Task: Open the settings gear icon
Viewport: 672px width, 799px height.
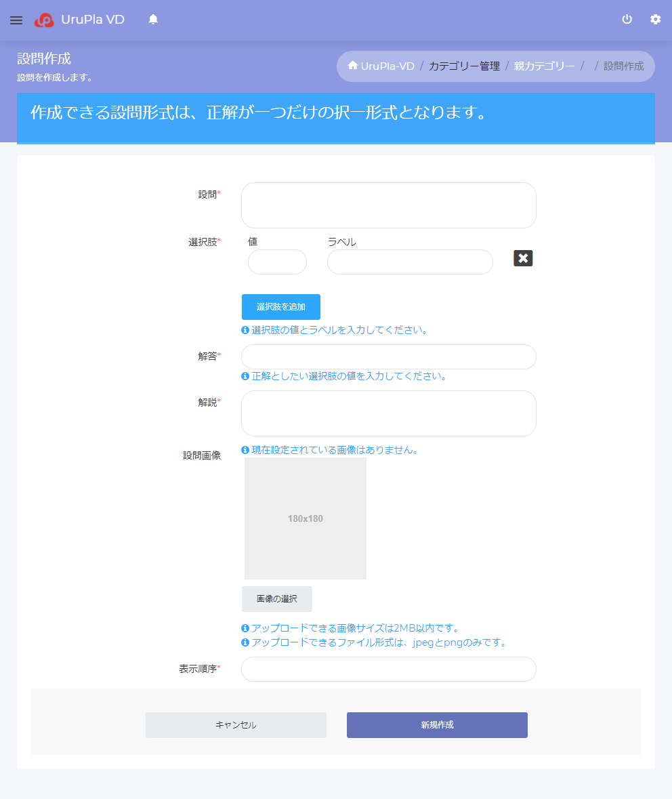Action: pyautogui.click(x=655, y=20)
